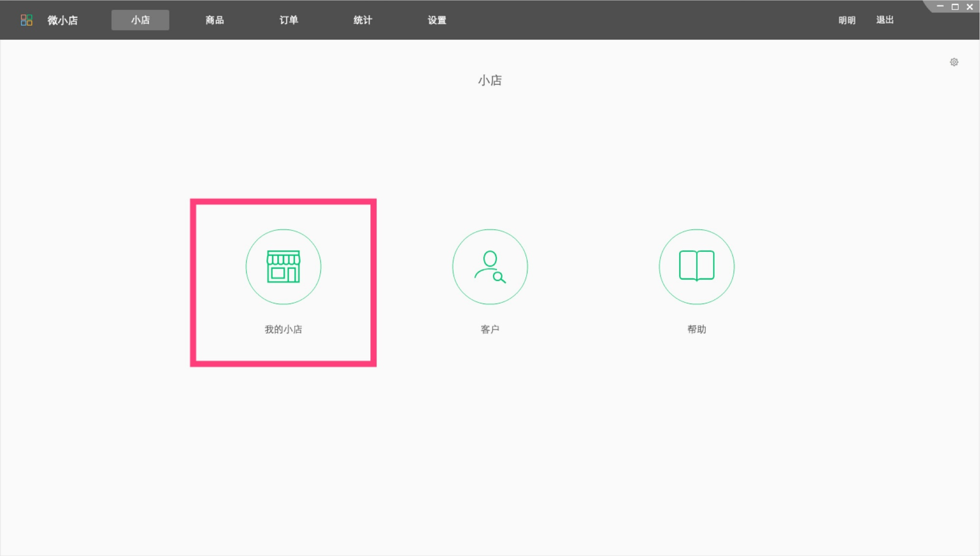Image resolution: width=980 pixels, height=556 pixels.
Task: Click the open book icon for help
Action: click(696, 266)
